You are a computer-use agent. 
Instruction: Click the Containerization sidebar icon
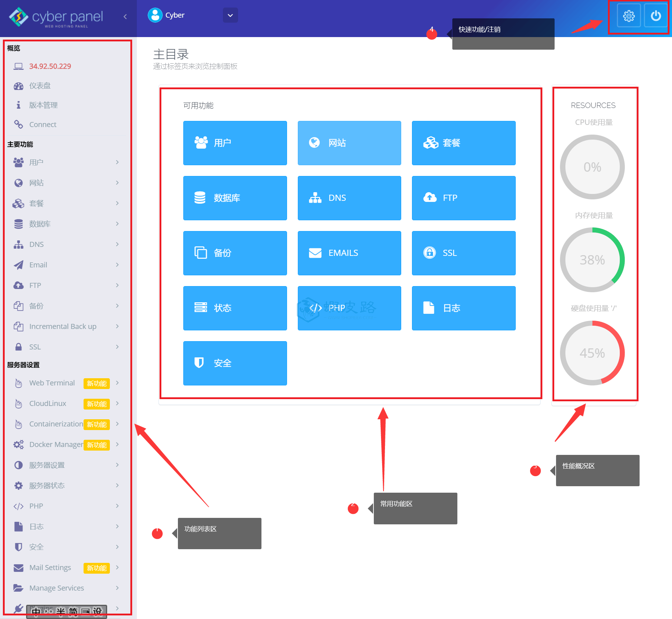coord(18,424)
